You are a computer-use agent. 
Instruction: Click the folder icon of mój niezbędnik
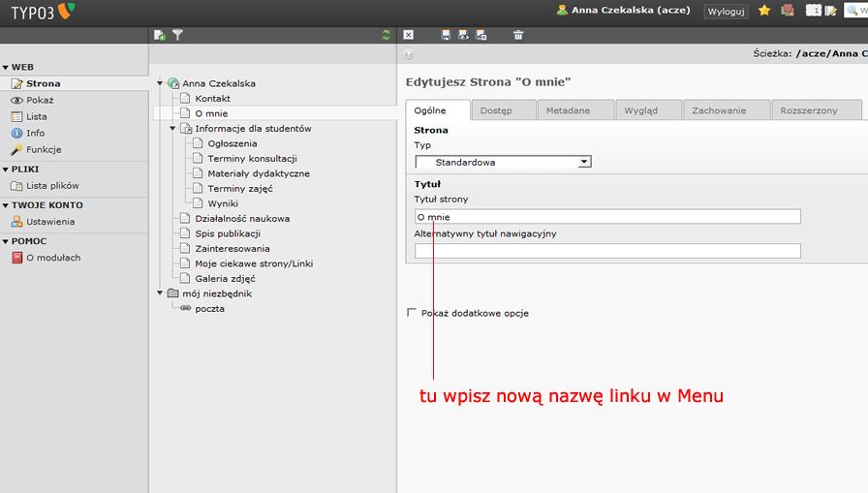click(173, 293)
